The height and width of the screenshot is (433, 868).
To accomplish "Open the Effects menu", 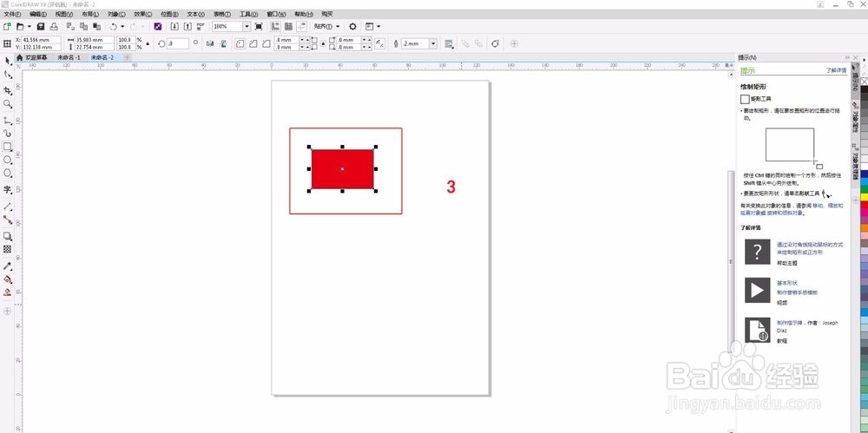I will click(x=143, y=14).
